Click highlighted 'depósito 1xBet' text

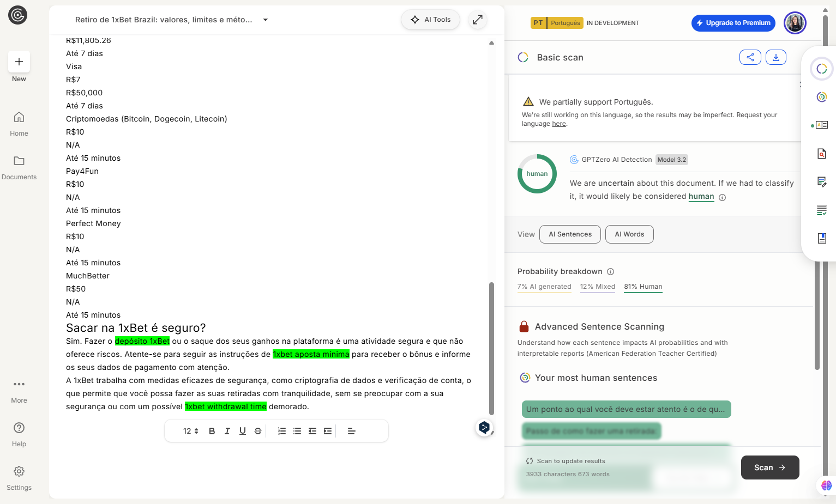coord(142,341)
